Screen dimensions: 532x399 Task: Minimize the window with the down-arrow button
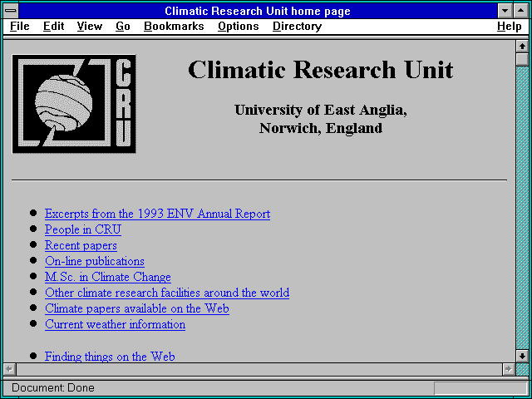(505, 11)
